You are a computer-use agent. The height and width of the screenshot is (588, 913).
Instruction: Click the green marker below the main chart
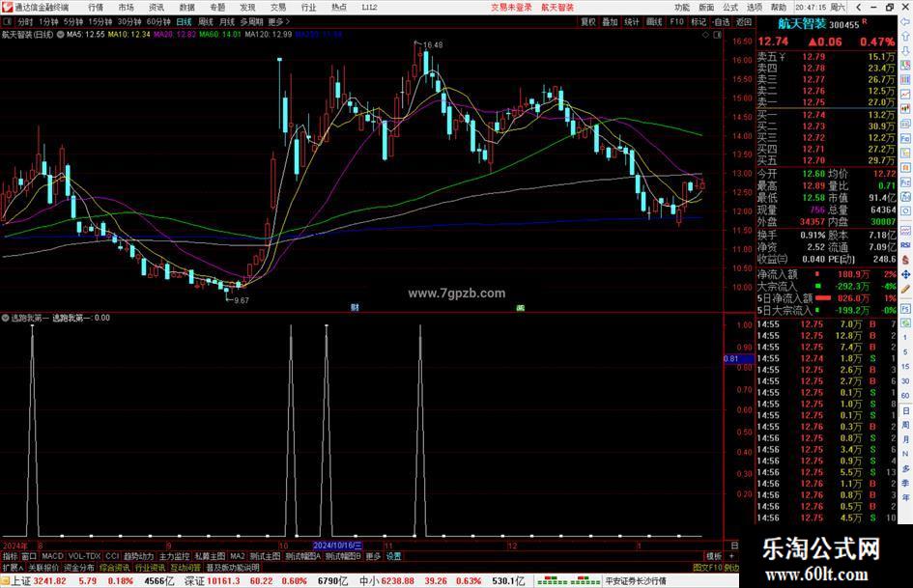coord(521,307)
